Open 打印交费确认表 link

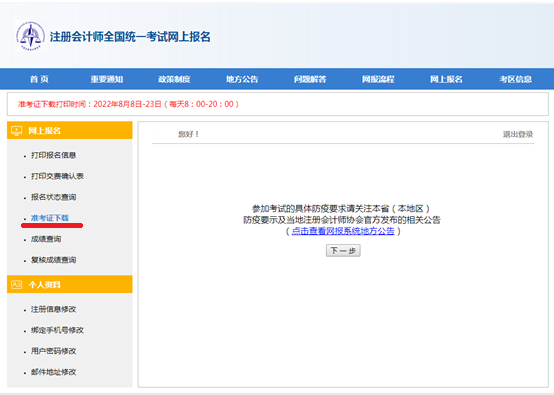[x=57, y=176]
